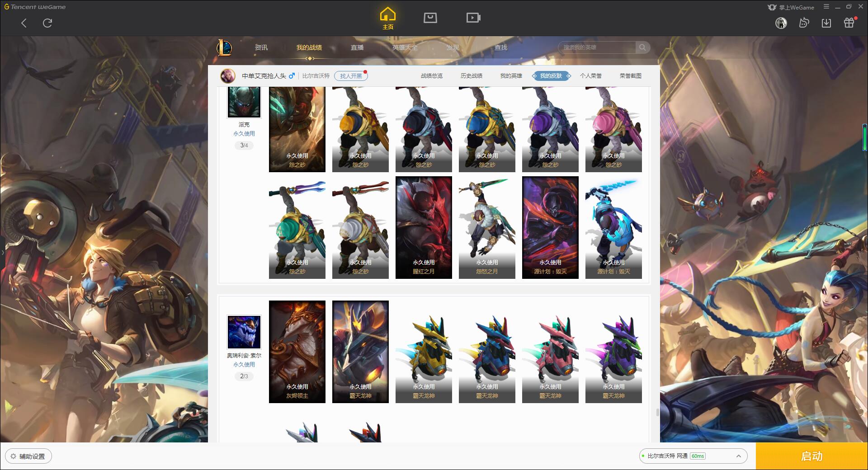Open the 怨怒之月 skin card

pyautogui.click(x=487, y=227)
